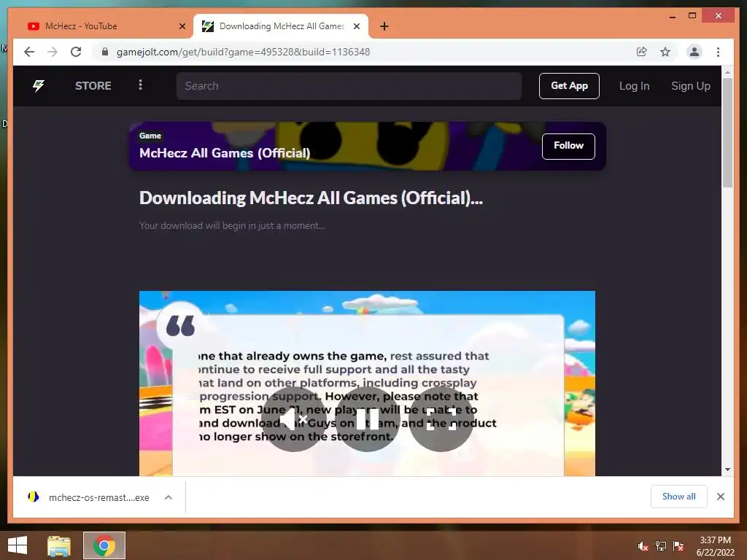Follow McHecz All Games (Official)

click(x=568, y=146)
